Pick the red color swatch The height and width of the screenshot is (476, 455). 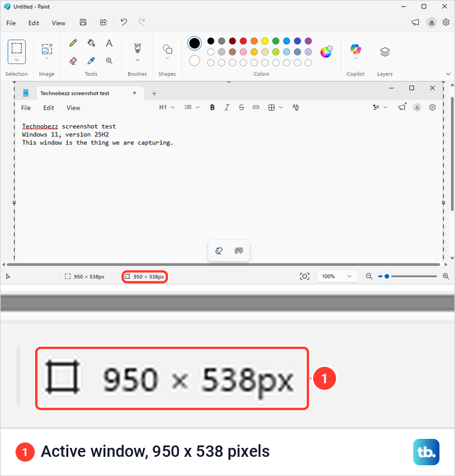[243, 41]
